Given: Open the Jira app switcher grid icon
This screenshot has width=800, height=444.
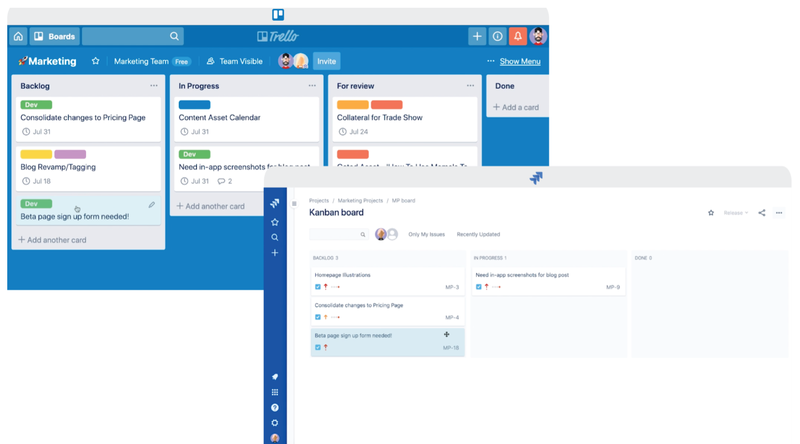Looking at the screenshot, I should coord(274,392).
